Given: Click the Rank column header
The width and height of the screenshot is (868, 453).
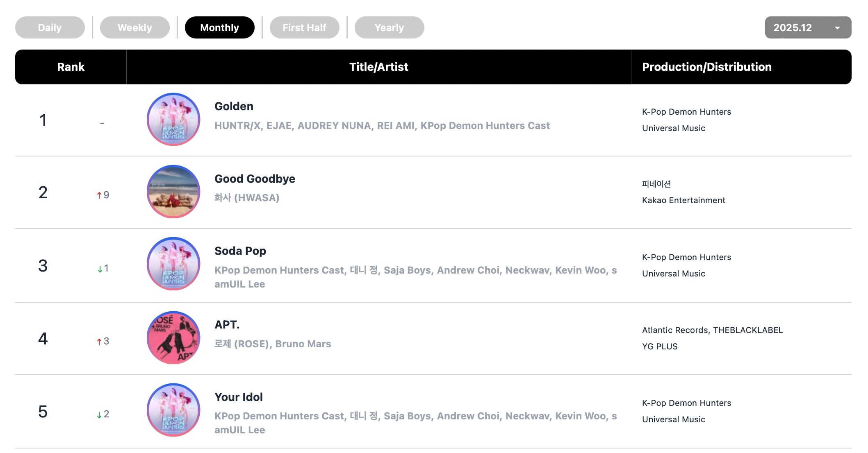Looking at the screenshot, I should [71, 67].
